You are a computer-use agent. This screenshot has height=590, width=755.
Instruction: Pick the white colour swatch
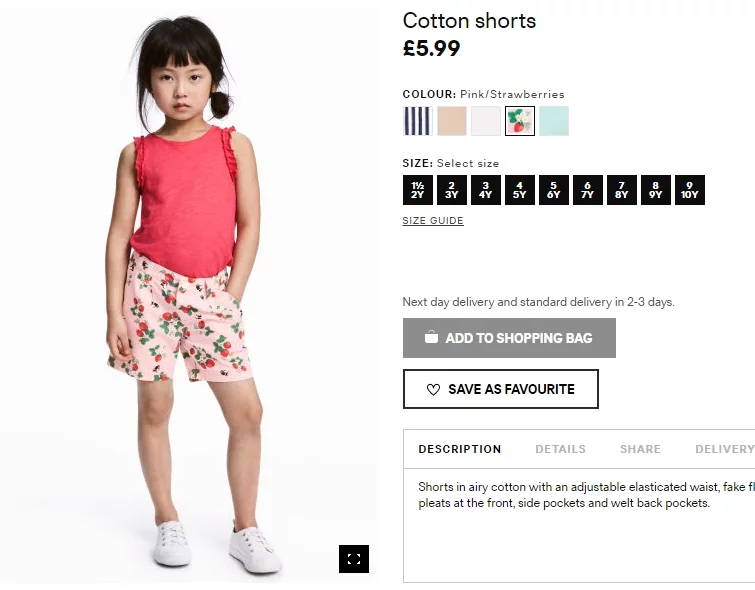pyautogui.click(x=486, y=121)
